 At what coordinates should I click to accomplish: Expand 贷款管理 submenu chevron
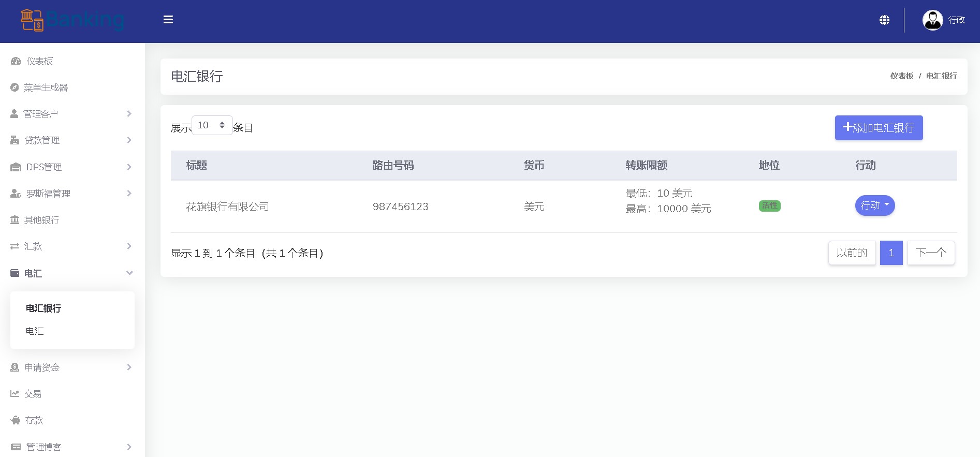pyautogui.click(x=129, y=140)
